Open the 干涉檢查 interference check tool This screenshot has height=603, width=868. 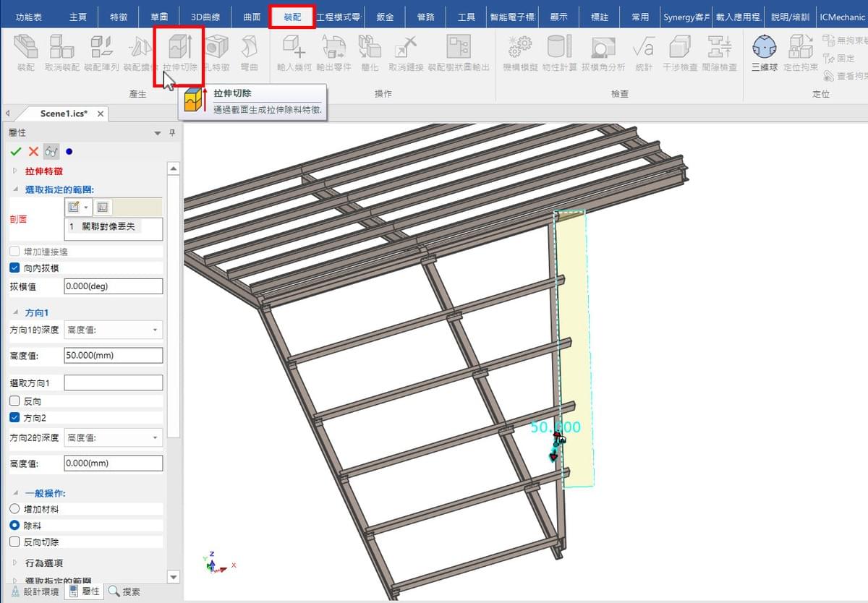(680, 48)
